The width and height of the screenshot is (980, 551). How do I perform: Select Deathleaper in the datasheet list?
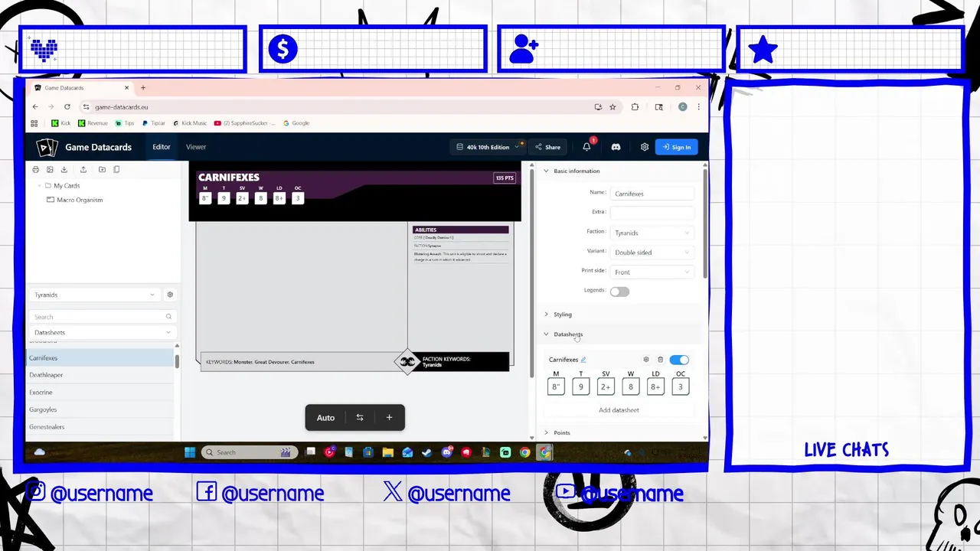[100, 375]
